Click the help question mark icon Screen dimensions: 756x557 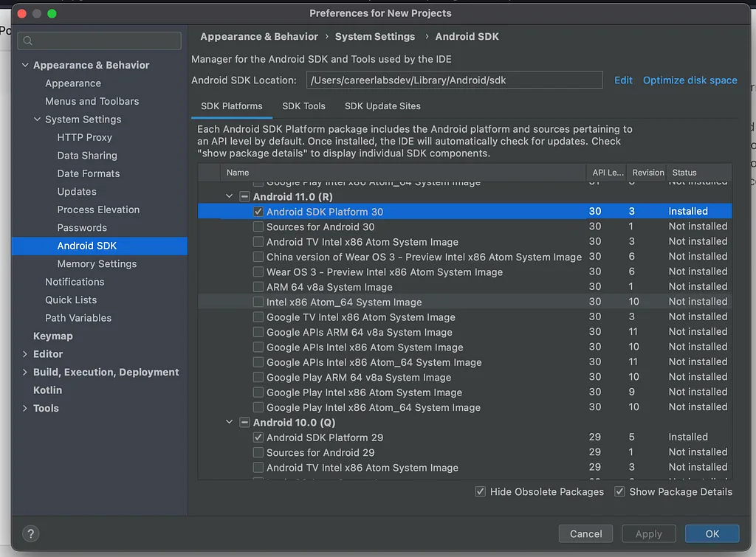coord(30,533)
